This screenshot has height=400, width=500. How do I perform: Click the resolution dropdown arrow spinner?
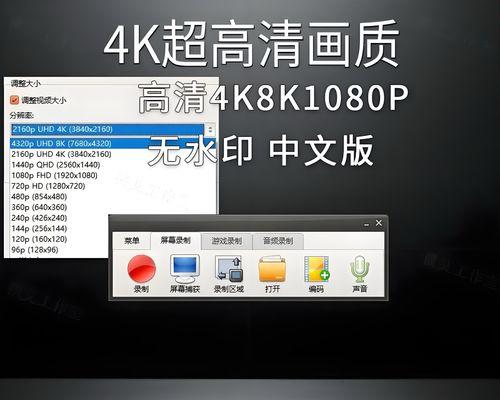210,129
